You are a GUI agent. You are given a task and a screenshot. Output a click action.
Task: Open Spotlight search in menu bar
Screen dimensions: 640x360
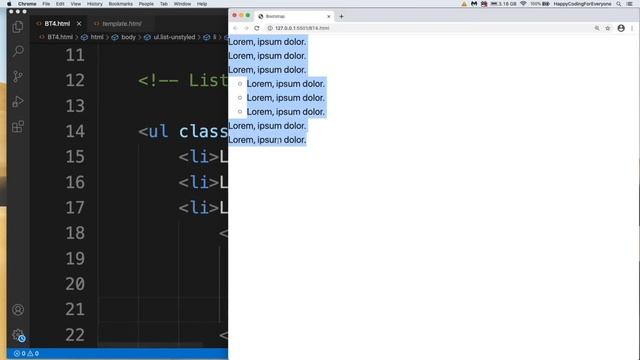[619, 4]
